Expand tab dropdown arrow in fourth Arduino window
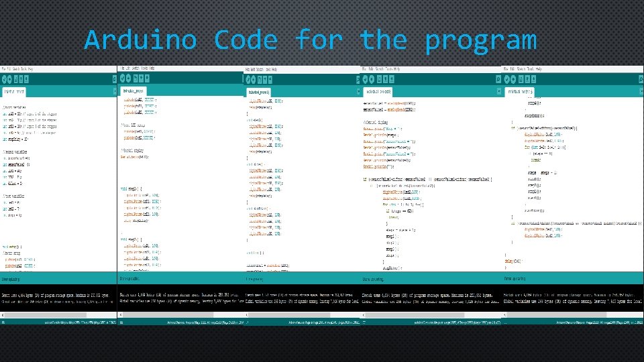 [x=499, y=92]
